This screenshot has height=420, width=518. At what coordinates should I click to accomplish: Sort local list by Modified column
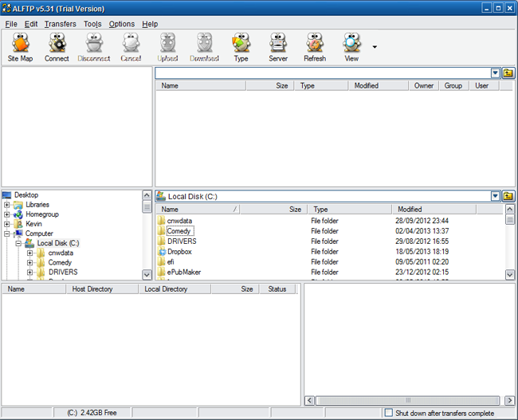click(434, 209)
